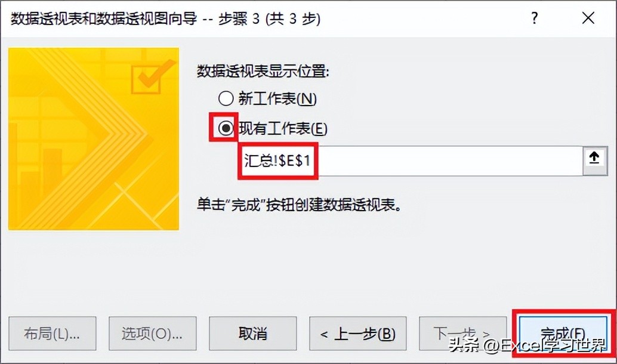Click the 取消 cancel button
The width and height of the screenshot is (617, 364).
(x=252, y=334)
